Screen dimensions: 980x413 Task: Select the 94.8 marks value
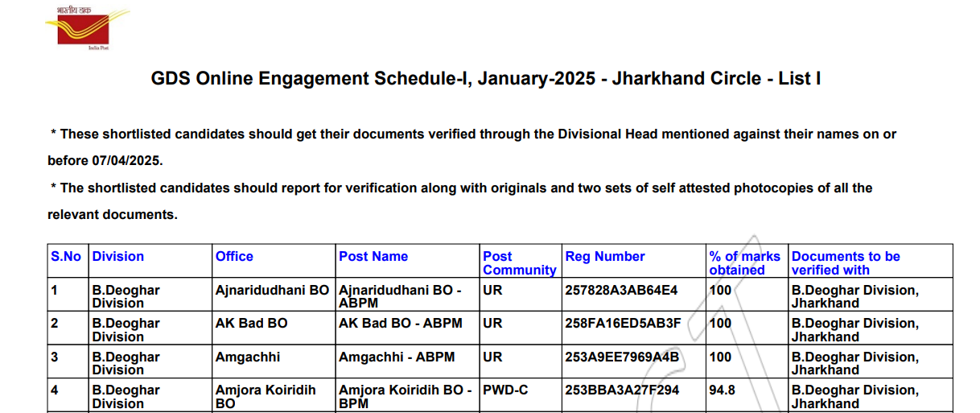pyautogui.click(x=722, y=390)
